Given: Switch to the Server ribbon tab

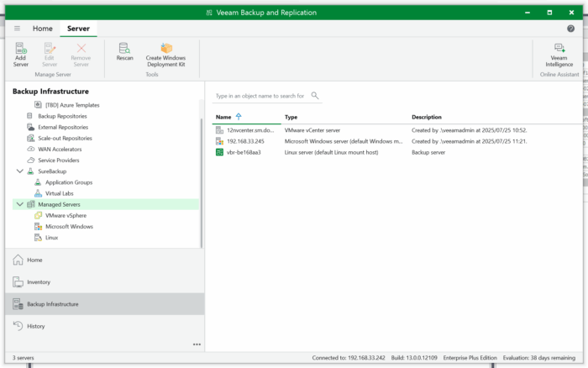Looking at the screenshot, I should 78,29.
